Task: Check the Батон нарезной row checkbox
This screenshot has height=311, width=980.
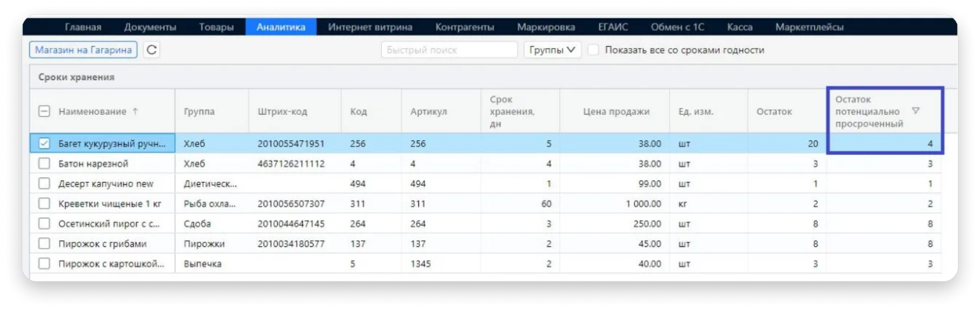Action: pos(44,164)
